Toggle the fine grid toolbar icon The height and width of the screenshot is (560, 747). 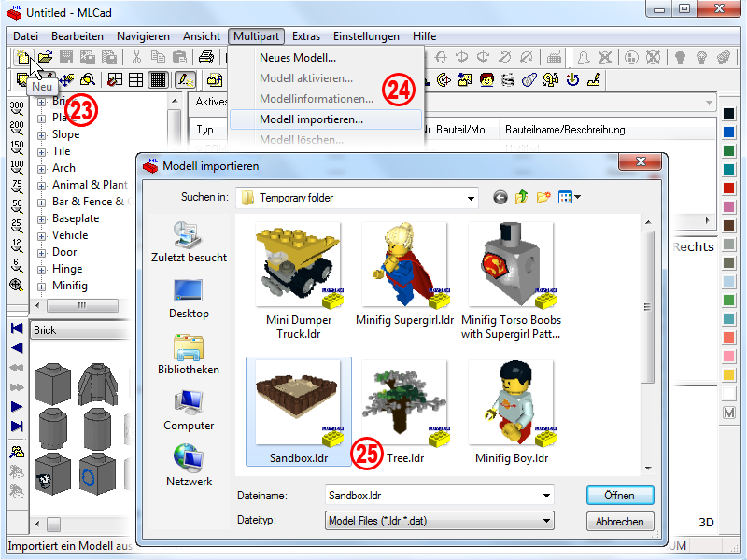[x=158, y=79]
